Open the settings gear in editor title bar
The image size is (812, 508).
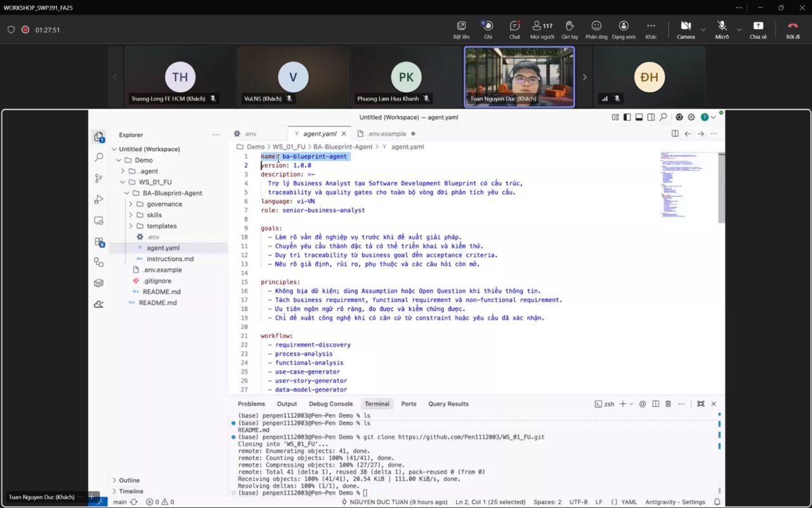coord(691,117)
